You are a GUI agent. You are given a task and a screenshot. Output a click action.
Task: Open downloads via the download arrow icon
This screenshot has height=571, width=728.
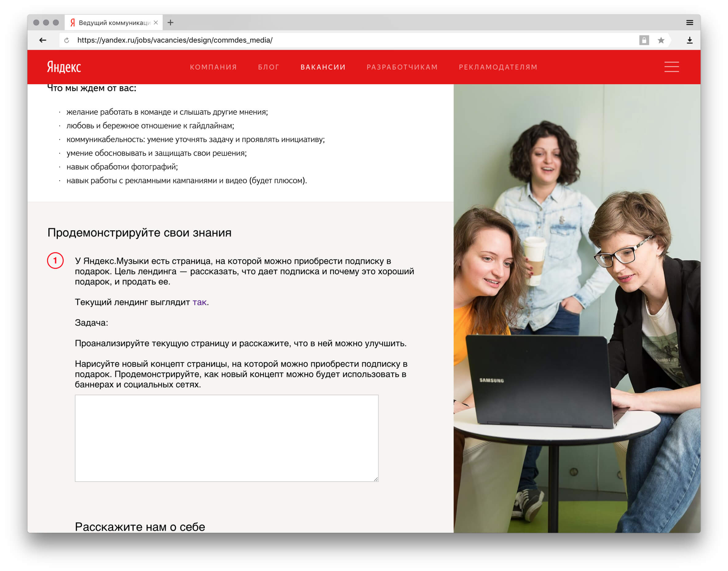tap(690, 40)
